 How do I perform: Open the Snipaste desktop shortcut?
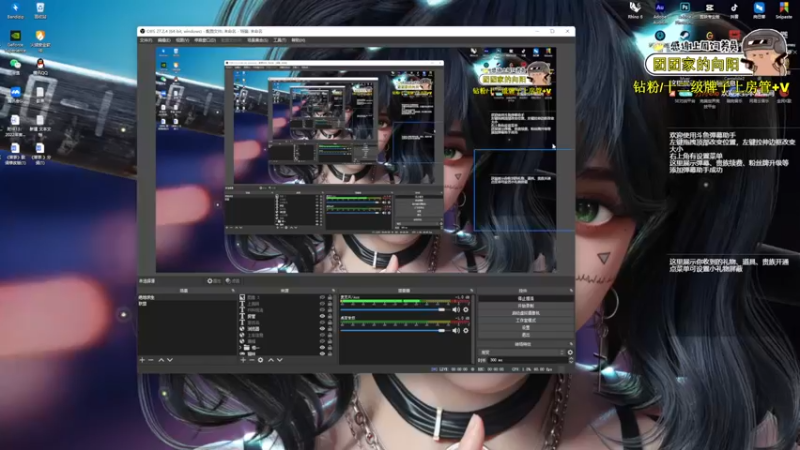pos(784,9)
